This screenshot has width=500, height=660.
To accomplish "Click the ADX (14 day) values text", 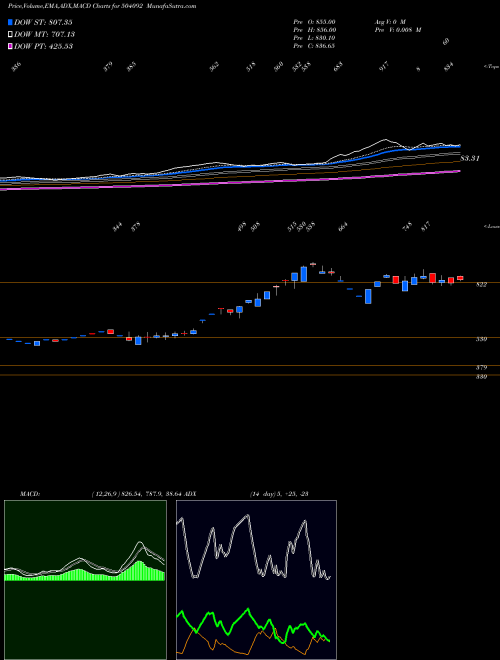I will click(x=279, y=494).
